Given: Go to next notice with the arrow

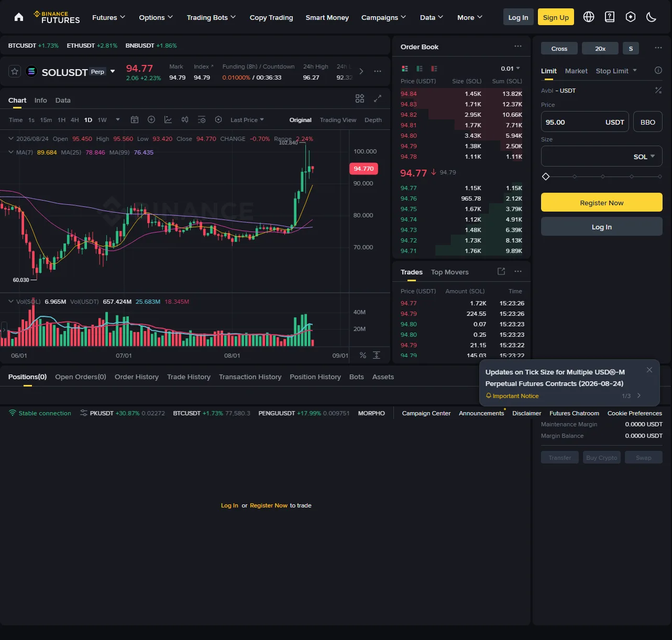Looking at the screenshot, I should pos(639,396).
